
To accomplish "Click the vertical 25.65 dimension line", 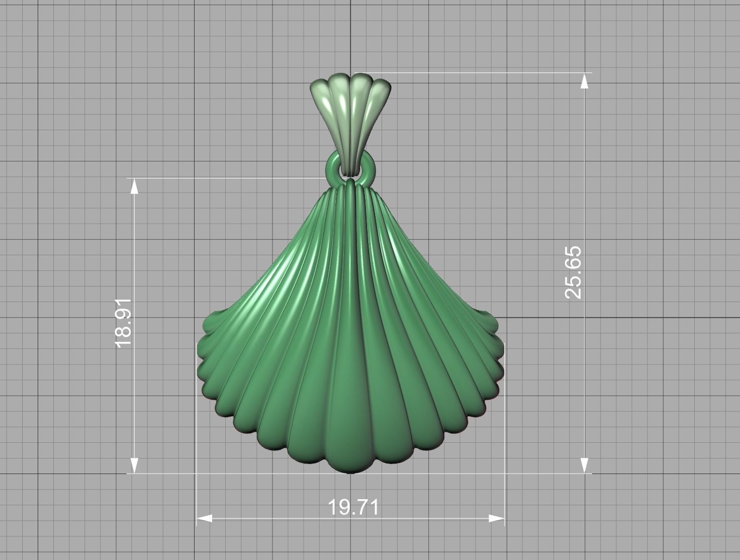I will click(583, 352).
